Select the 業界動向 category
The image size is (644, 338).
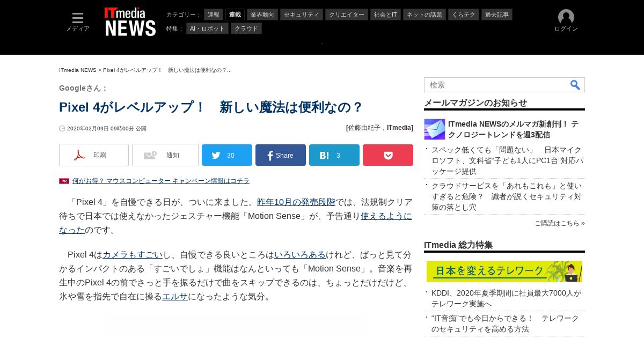coord(262,14)
